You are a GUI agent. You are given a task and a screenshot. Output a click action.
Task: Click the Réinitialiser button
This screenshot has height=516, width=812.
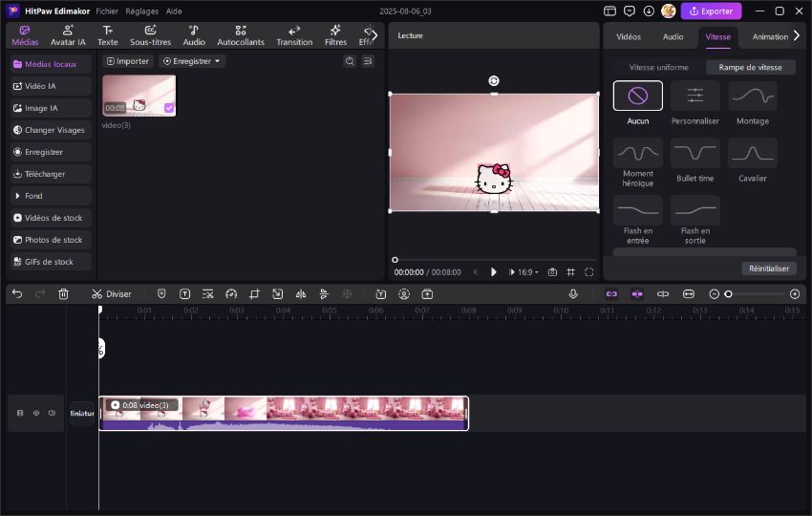point(768,269)
